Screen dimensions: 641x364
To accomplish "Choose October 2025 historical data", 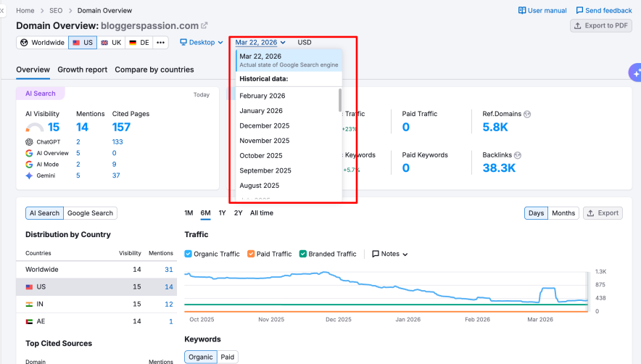I will 288,156.
